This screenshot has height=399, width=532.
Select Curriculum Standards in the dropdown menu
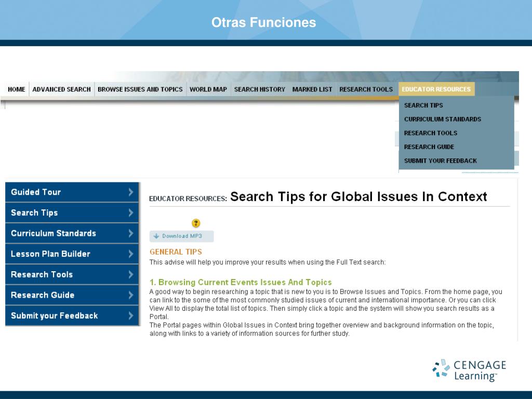[443, 119]
